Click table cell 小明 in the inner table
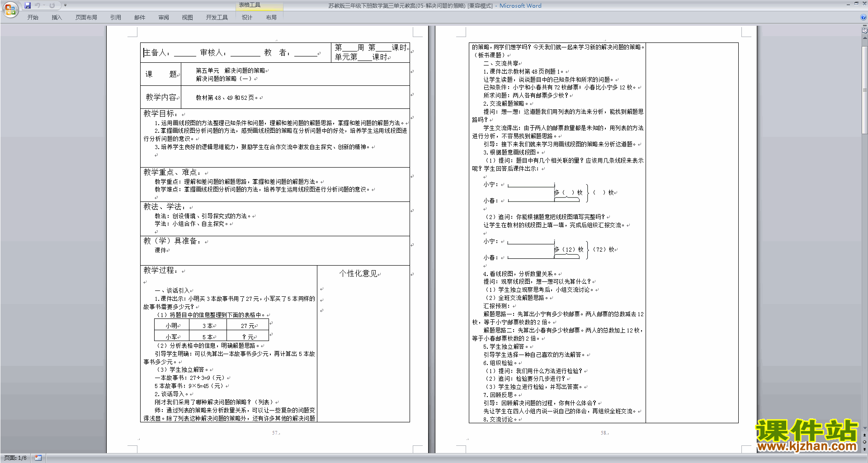Image resolution: width=868 pixels, height=463 pixels. (171, 326)
